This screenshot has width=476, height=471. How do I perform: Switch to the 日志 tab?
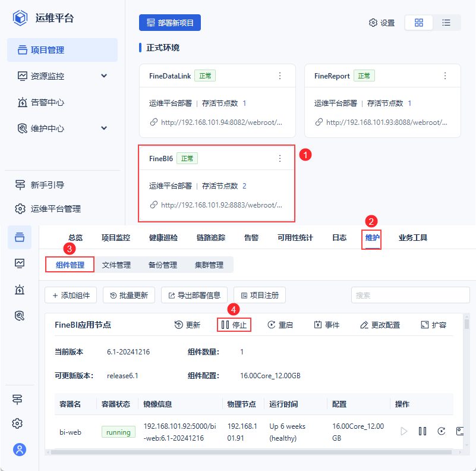point(339,238)
